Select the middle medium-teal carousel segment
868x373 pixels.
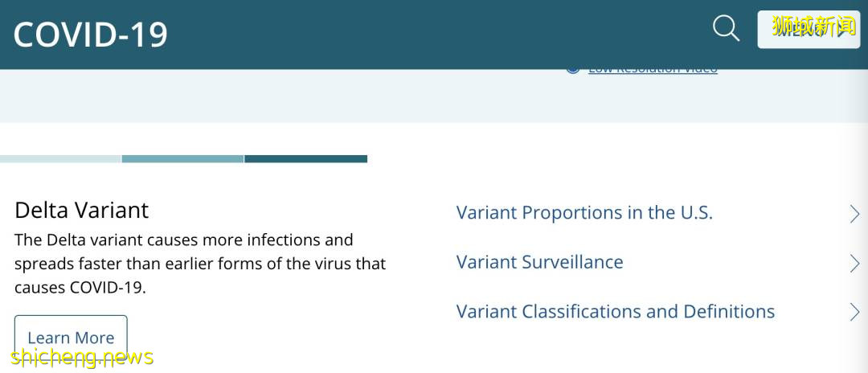(182, 159)
